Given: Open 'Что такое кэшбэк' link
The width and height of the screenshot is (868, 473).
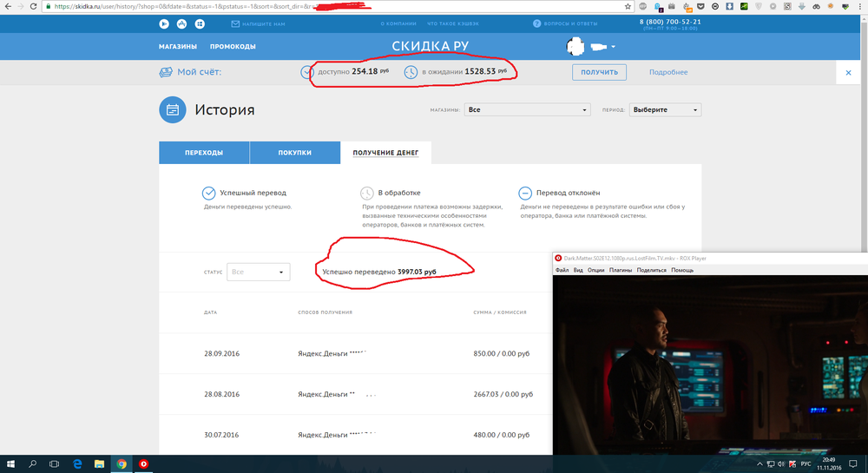Looking at the screenshot, I should click(453, 23).
